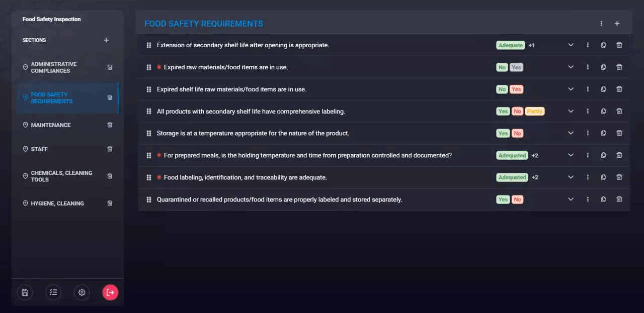Screen dimensions: 644x313
Task: Delete the Maintenance section with the trash icon
Action: pyautogui.click(x=110, y=125)
